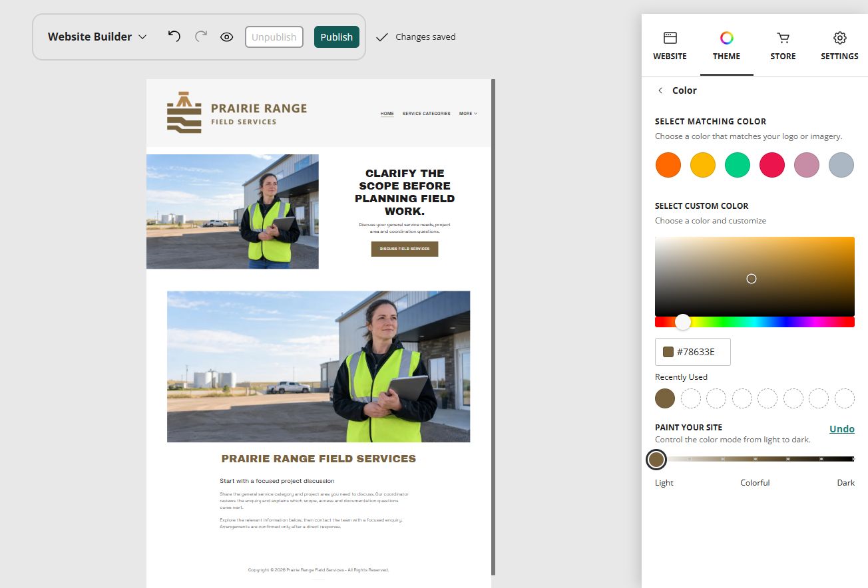Viewport: 868px width, 588px height.
Task: Click inside the custom color gradient picker
Action: [755, 276]
